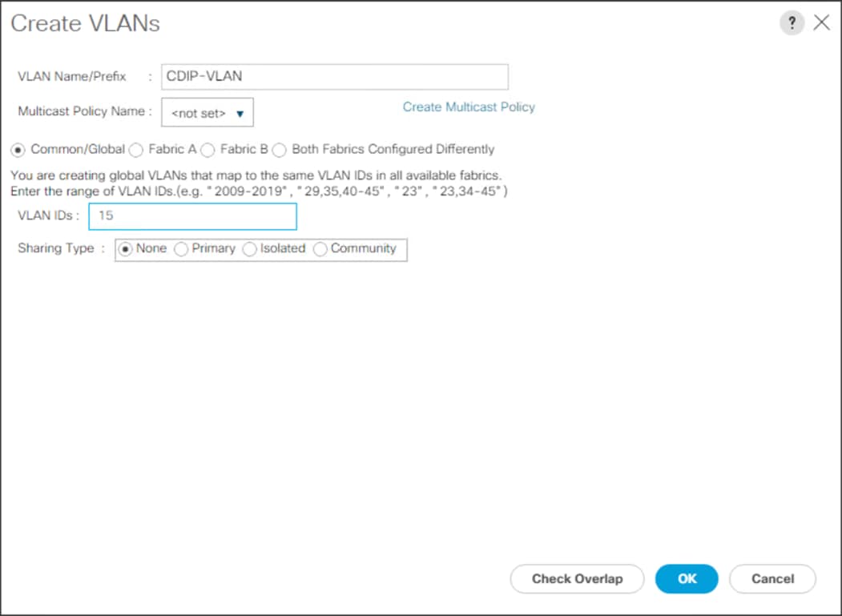Set Sharing Type to Primary
The image size is (842, 616).
click(x=181, y=249)
